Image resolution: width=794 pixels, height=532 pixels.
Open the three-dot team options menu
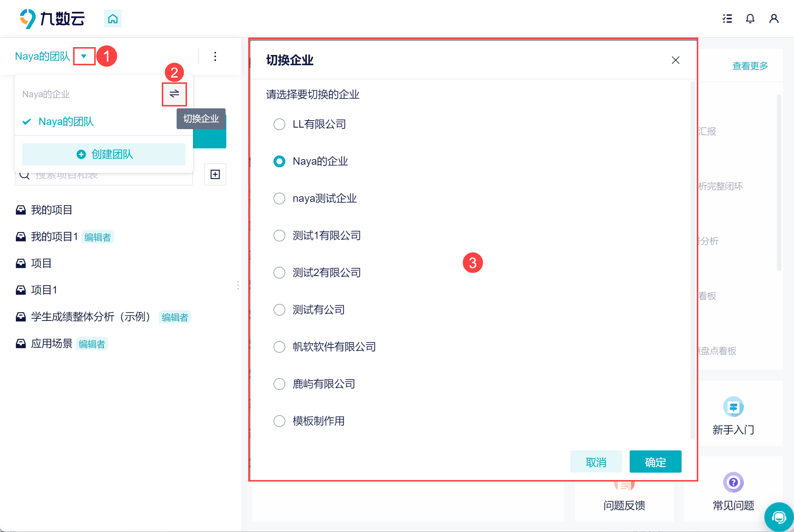click(215, 56)
